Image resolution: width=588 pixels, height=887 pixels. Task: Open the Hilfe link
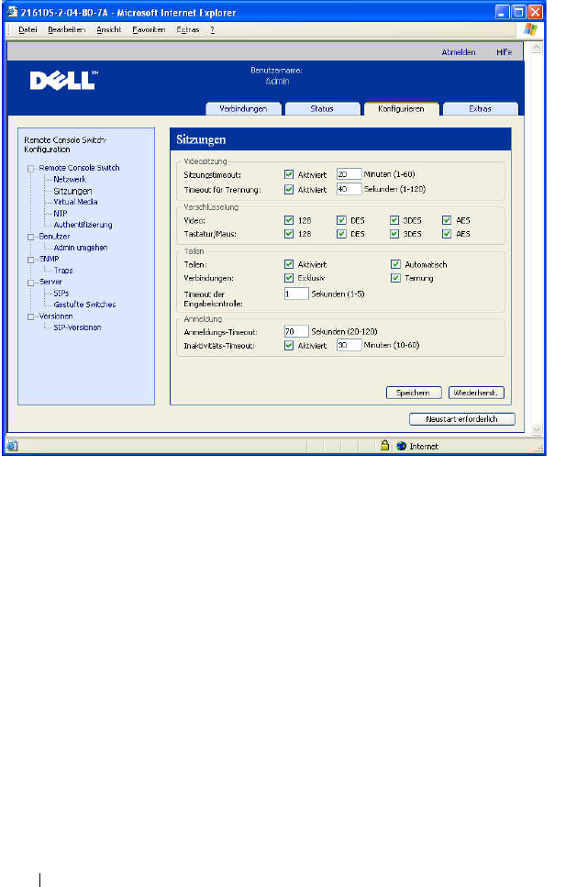click(505, 52)
